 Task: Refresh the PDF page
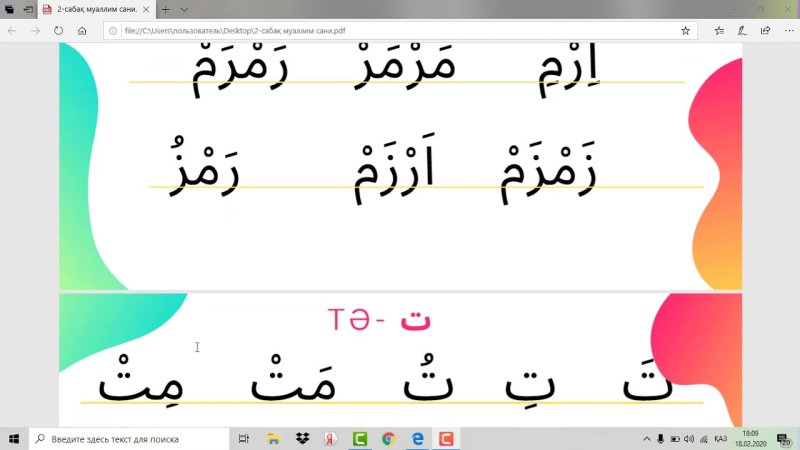(x=59, y=31)
